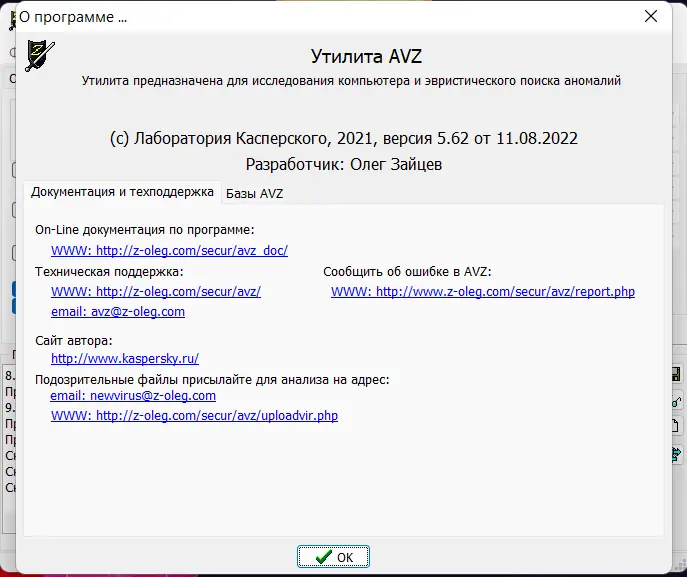Click the newvirus@z-oleg.com email link
This screenshot has height=577, width=687.
coord(133,396)
